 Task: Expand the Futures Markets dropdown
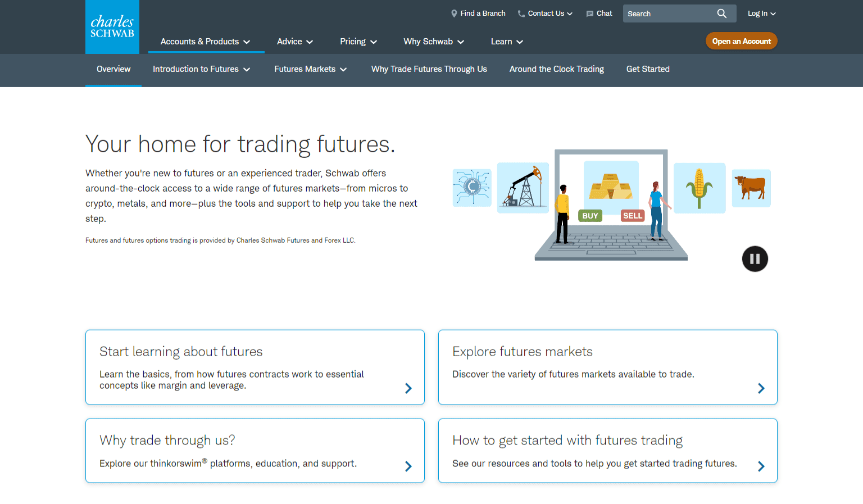coord(310,69)
